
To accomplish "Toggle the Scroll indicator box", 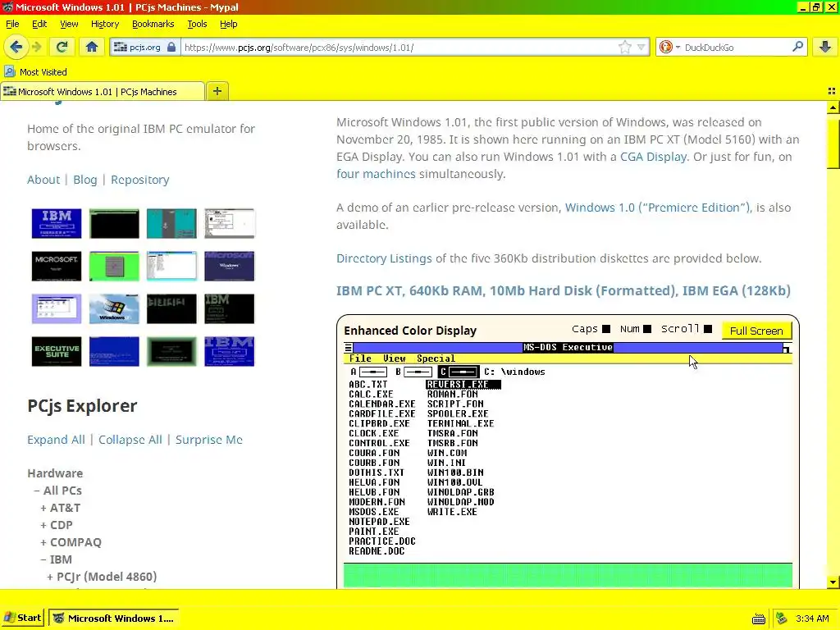I will click(708, 329).
